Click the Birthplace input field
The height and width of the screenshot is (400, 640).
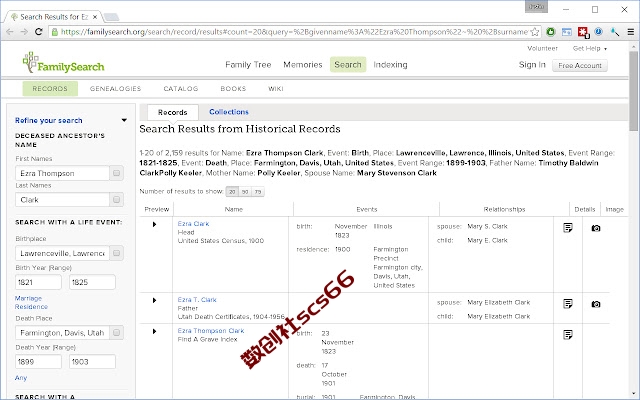click(62, 253)
